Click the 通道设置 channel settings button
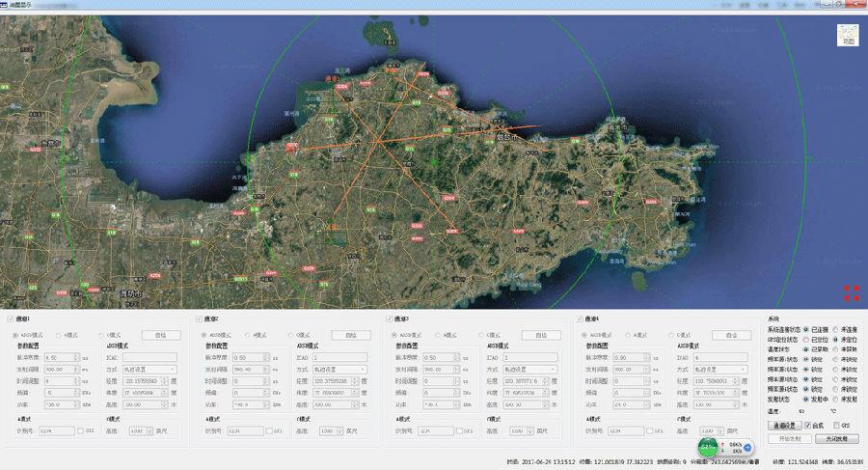The image size is (868, 470). [784, 425]
